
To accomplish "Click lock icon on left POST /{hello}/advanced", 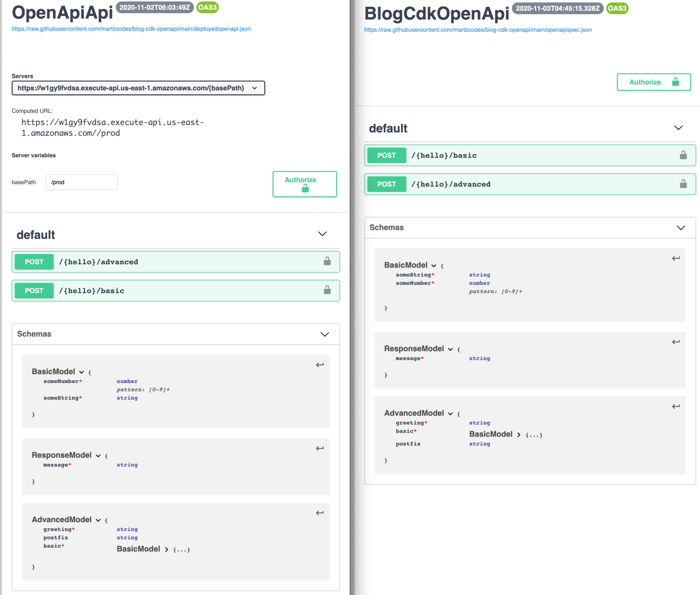I will 327,261.
